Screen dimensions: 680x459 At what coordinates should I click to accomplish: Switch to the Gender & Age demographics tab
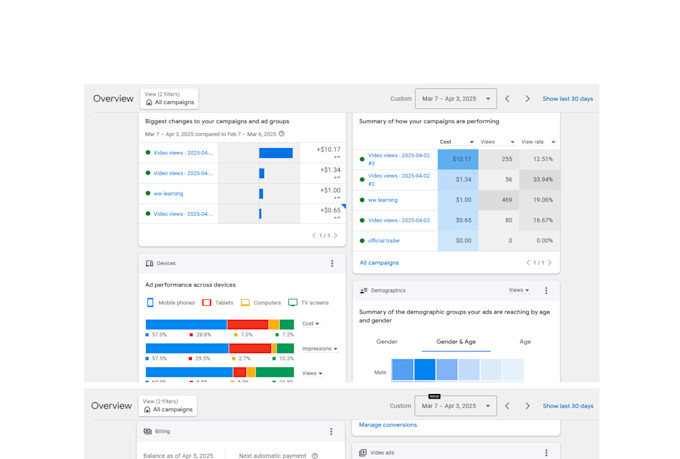pos(456,342)
